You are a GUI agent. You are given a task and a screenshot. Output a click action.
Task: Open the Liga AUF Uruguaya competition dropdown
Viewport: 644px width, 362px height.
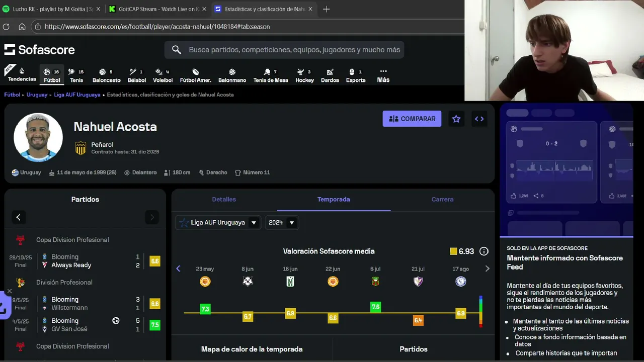tap(218, 222)
